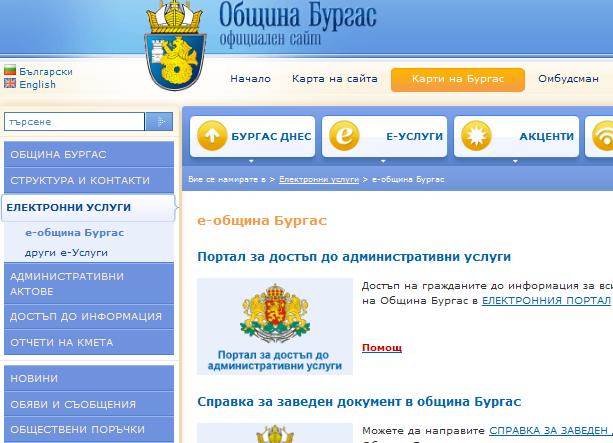Open НОВИНИ in the sidebar

89,378
